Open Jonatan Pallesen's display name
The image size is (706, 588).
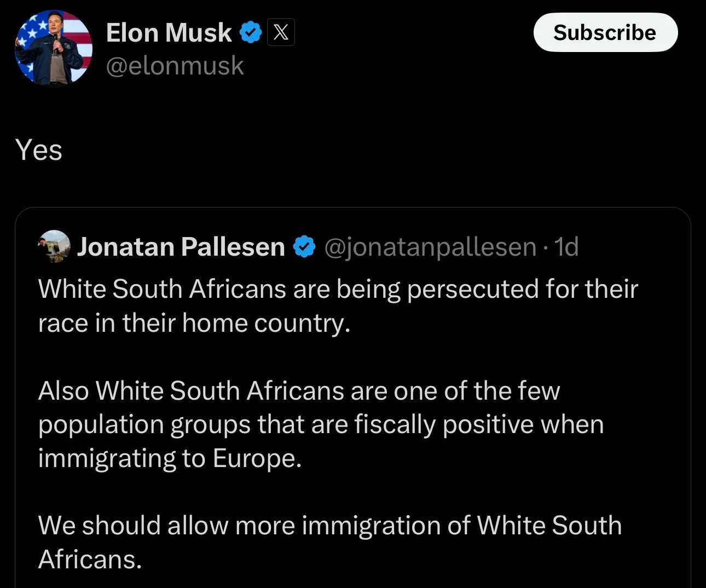(181, 246)
